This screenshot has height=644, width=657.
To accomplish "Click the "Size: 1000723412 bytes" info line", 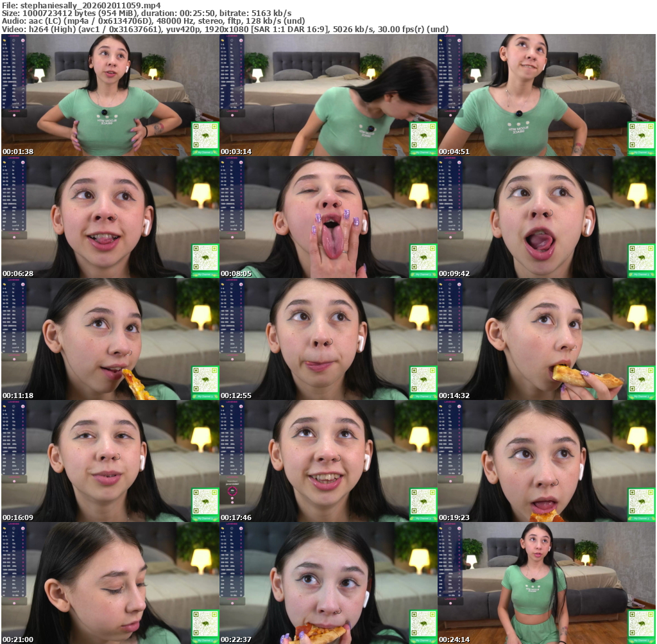I will coord(147,13).
